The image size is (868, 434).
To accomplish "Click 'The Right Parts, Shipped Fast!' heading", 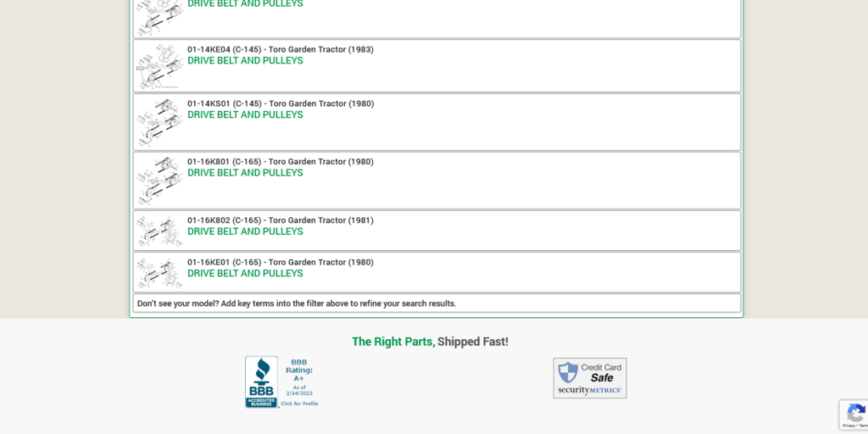I will (x=430, y=342).
